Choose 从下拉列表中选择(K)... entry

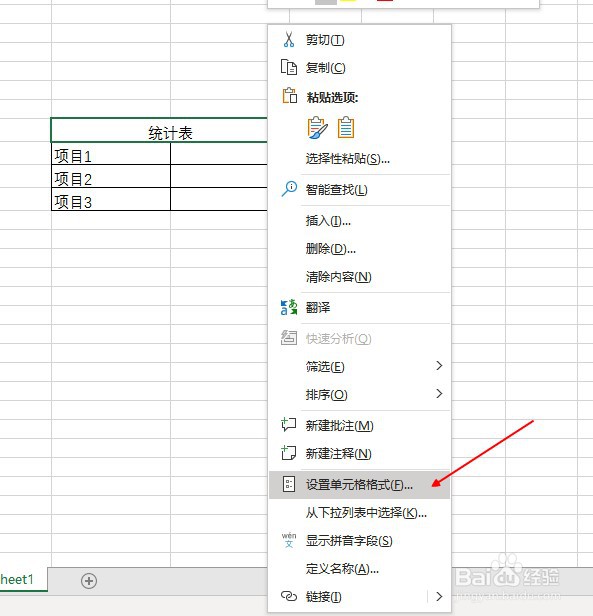click(359, 513)
